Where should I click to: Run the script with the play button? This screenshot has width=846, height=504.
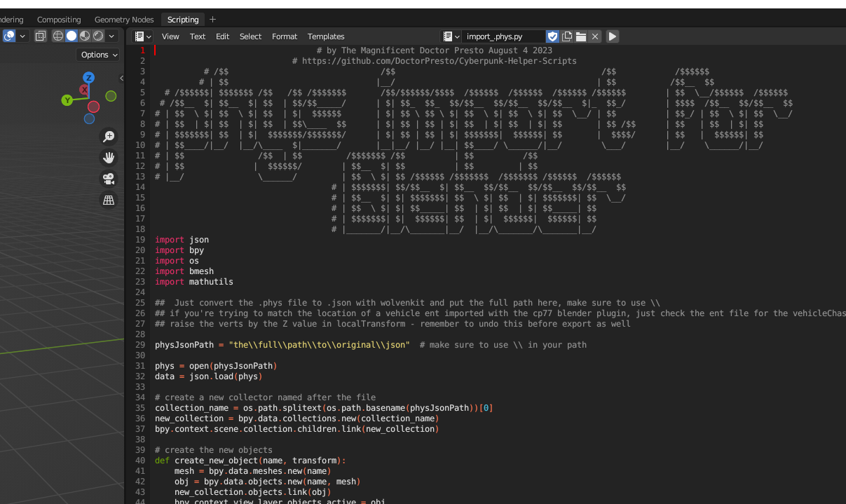(x=613, y=36)
